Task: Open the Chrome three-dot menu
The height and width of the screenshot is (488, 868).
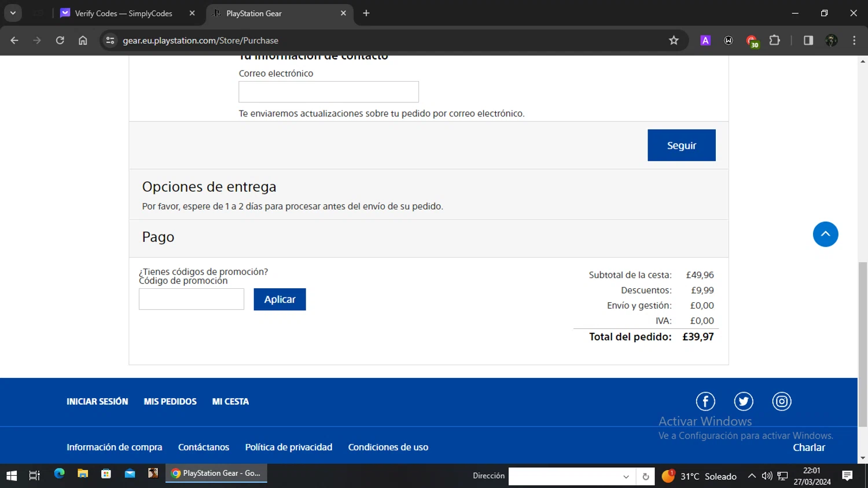Action: click(854, 41)
